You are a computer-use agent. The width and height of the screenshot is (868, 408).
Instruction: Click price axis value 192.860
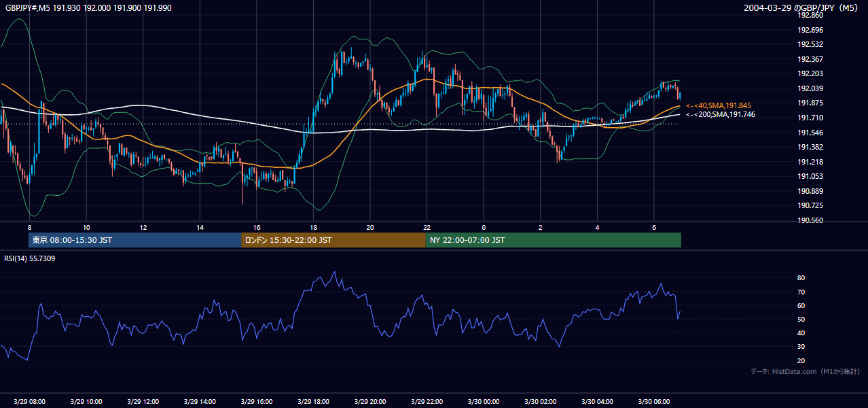811,15
